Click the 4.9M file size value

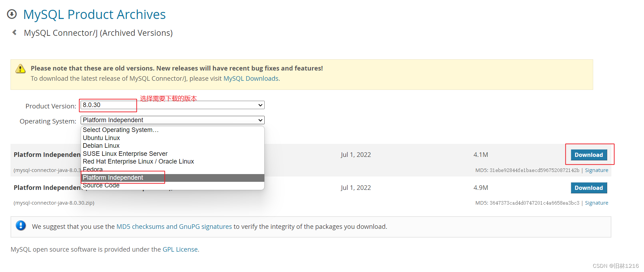tap(481, 188)
